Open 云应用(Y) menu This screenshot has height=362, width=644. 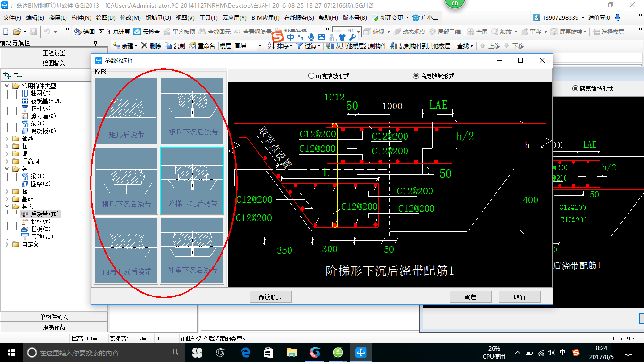click(234, 18)
